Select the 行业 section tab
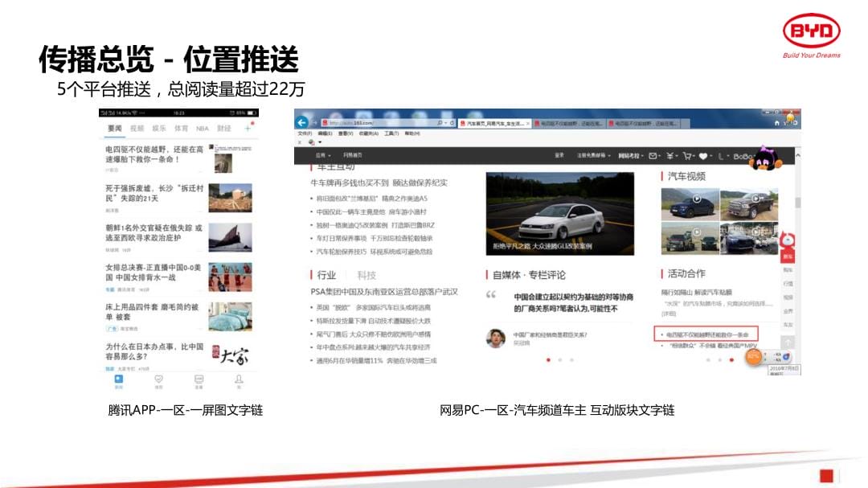 (326, 275)
